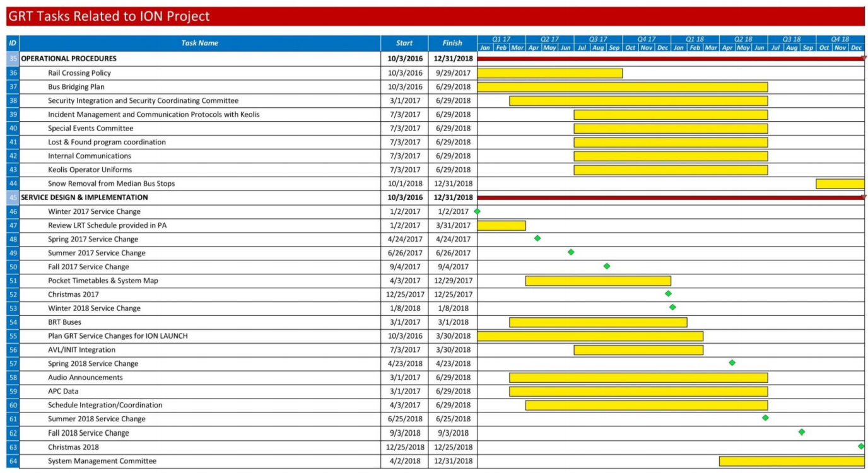Screen dimensions: 868x473
Task: Click the Q3 17 quarter header in timeline
Action: click(598, 39)
